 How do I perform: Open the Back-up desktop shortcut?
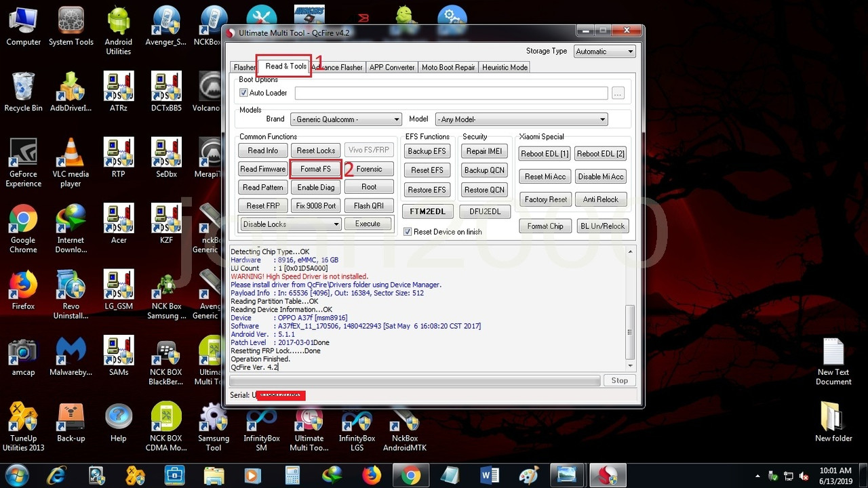point(71,422)
